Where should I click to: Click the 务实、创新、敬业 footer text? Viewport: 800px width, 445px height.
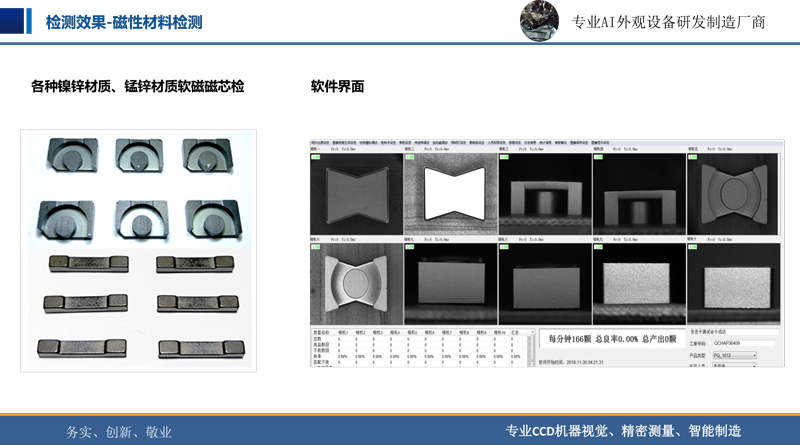coord(118,432)
